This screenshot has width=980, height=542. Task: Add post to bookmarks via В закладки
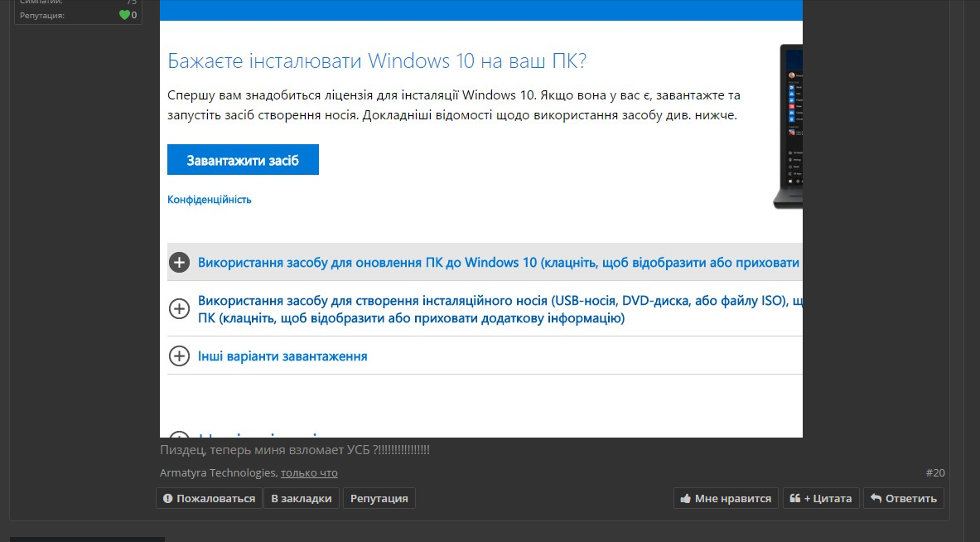[302, 498]
